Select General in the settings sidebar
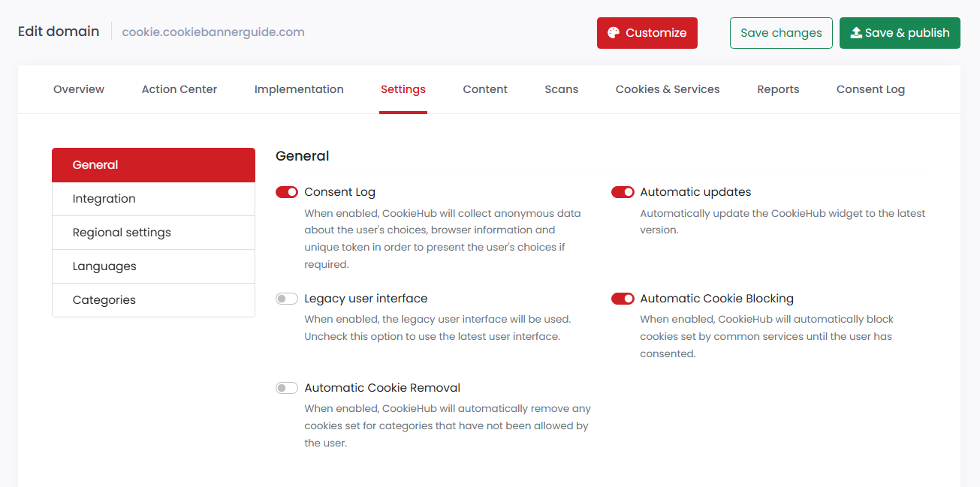 click(x=153, y=165)
